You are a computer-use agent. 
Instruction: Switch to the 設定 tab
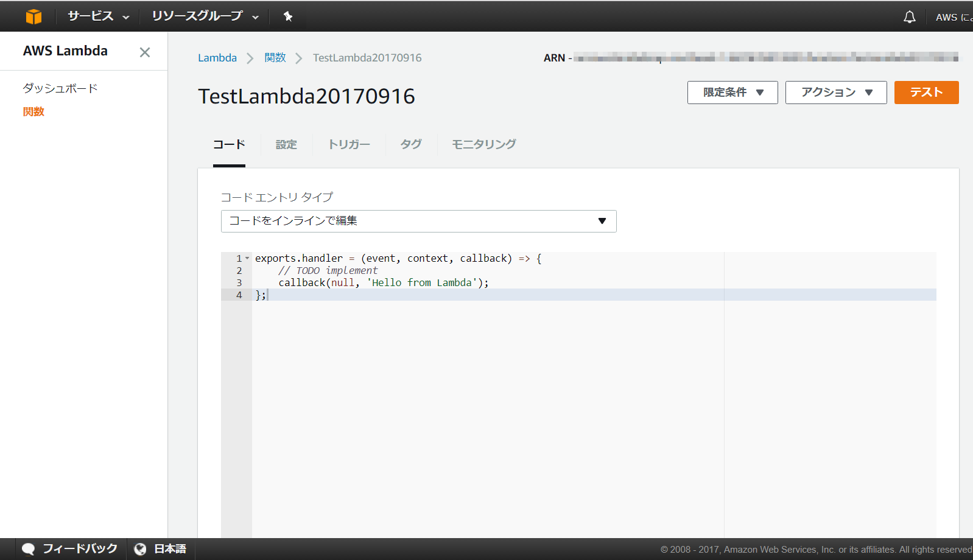286,144
